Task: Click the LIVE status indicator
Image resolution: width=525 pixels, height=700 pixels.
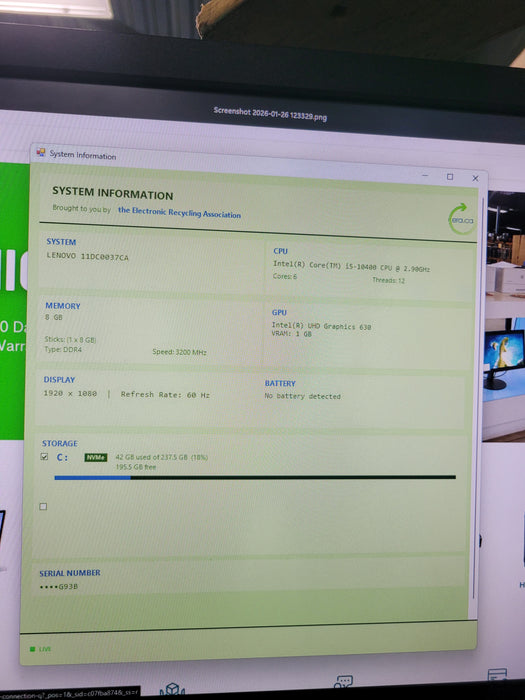Action: pyautogui.click(x=41, y=649)
